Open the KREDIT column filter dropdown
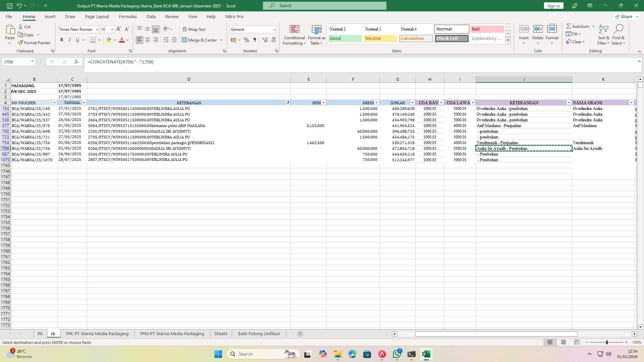Viewport: 644px width, 362px height. 376,103
